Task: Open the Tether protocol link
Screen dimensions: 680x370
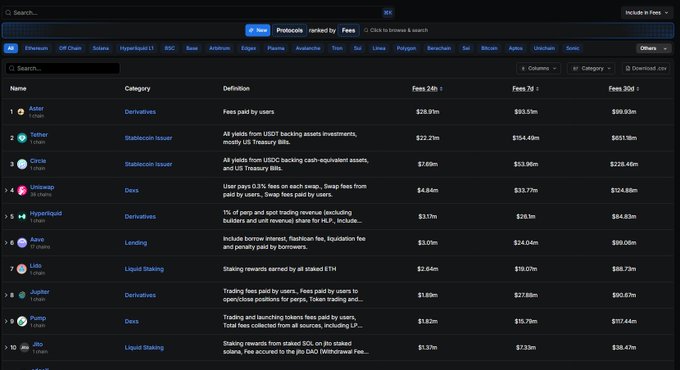Action: [39, 135]
